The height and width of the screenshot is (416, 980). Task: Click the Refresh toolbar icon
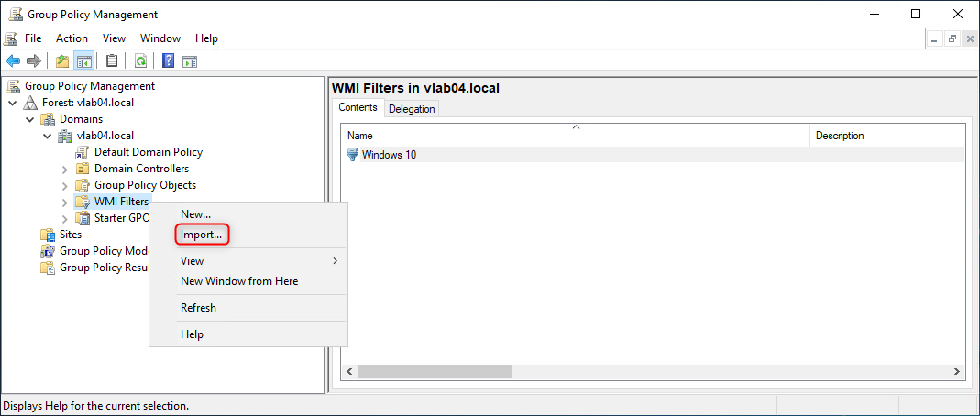point(140,61)
